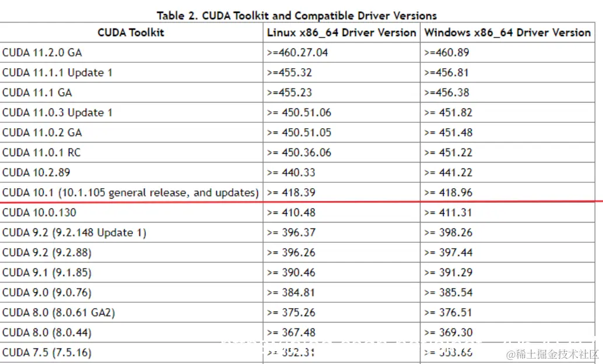Image resolution: width=603 pixels, height=364 pixels.
Task: Click the table title 'Table 2. CUDA Toolkit and Compatible Driver Versions'
Action: (x=296, y=16)
